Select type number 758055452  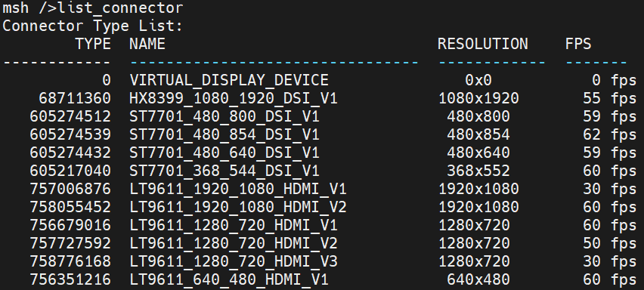(70, 207)
